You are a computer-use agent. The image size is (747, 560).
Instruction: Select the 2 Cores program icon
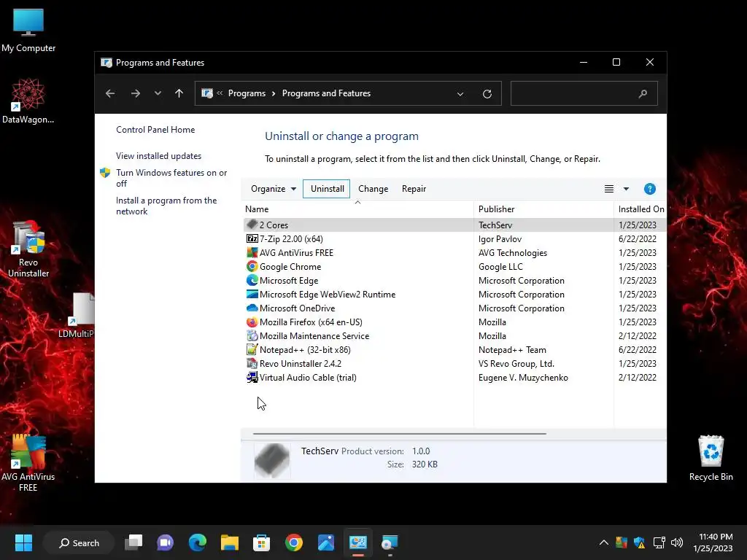point(252,225)
